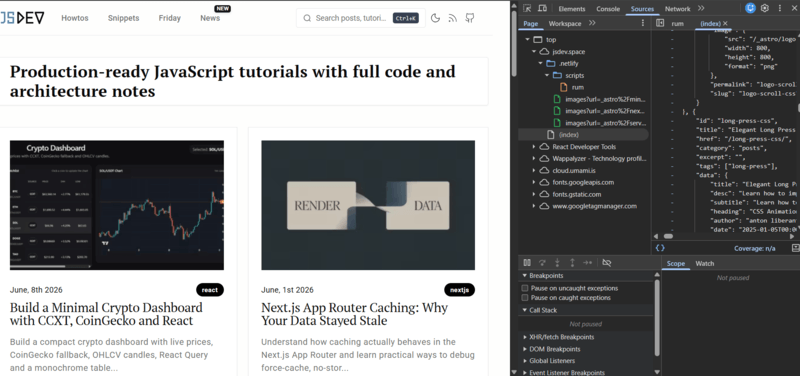Screen dimensions: 800x376
Task: Enable Pause on caught exceptions
Action: coord(524,297)
